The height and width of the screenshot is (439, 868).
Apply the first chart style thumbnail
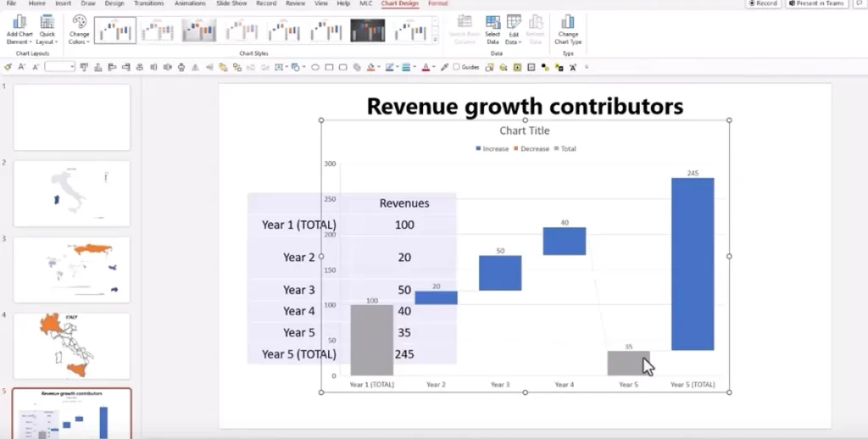tap(115, 30)
